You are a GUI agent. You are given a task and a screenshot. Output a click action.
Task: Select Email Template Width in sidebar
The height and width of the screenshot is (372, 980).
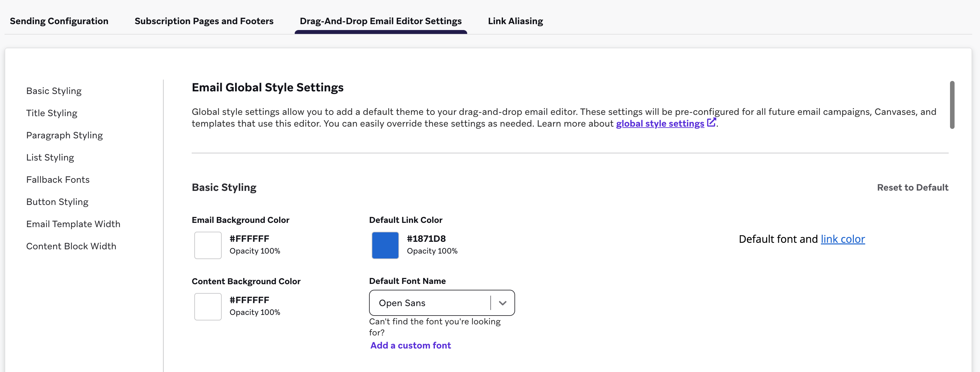pos(73,224)
